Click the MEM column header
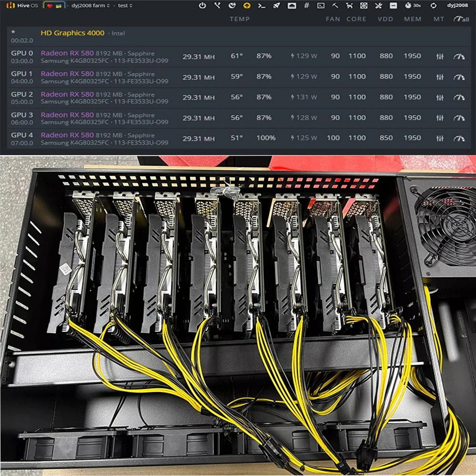The height and width of the screenshot is (476, 476). [413, 19]
